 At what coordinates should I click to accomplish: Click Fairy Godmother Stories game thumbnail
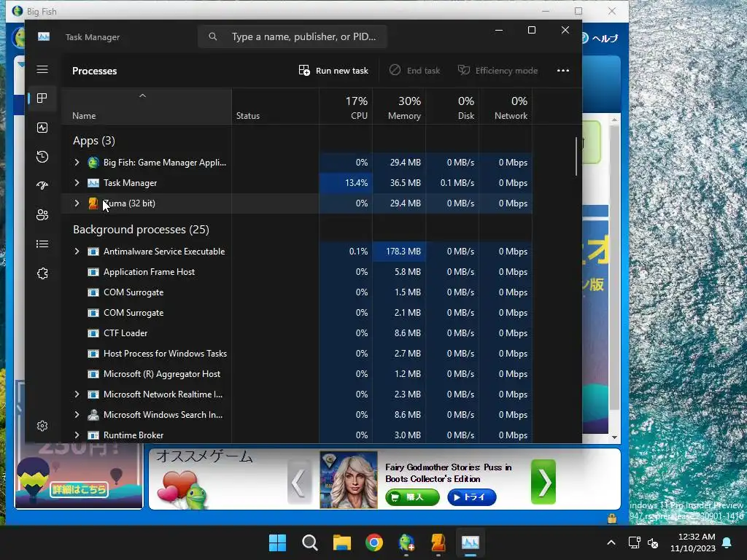(x=348, y=480)
